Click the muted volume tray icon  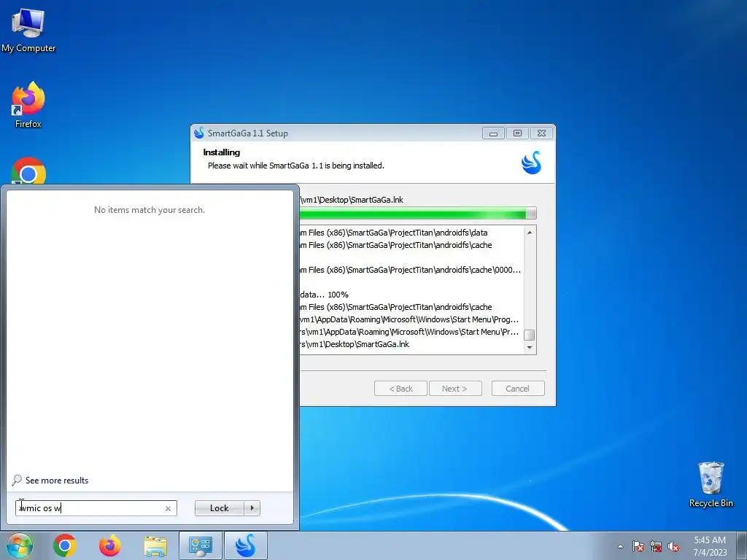point(673,547)
